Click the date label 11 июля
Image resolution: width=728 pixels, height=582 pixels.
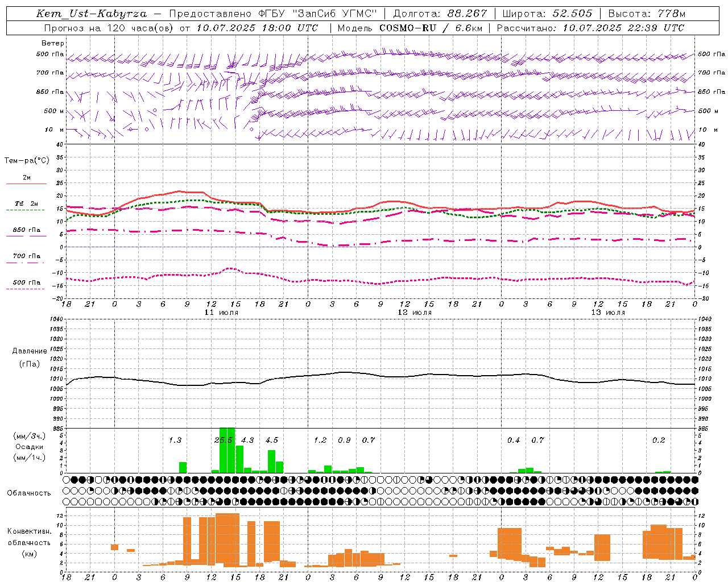[221, 313]
